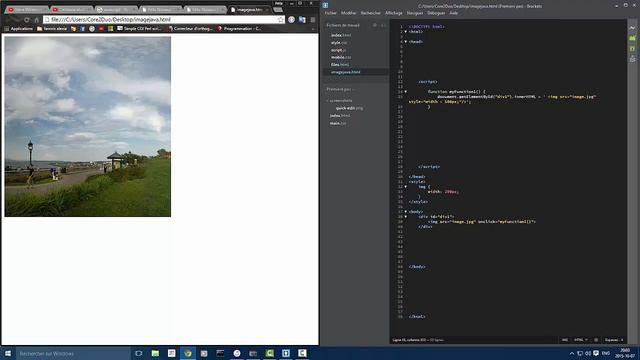Open Affichage menu in Brackets

point(394,13)
